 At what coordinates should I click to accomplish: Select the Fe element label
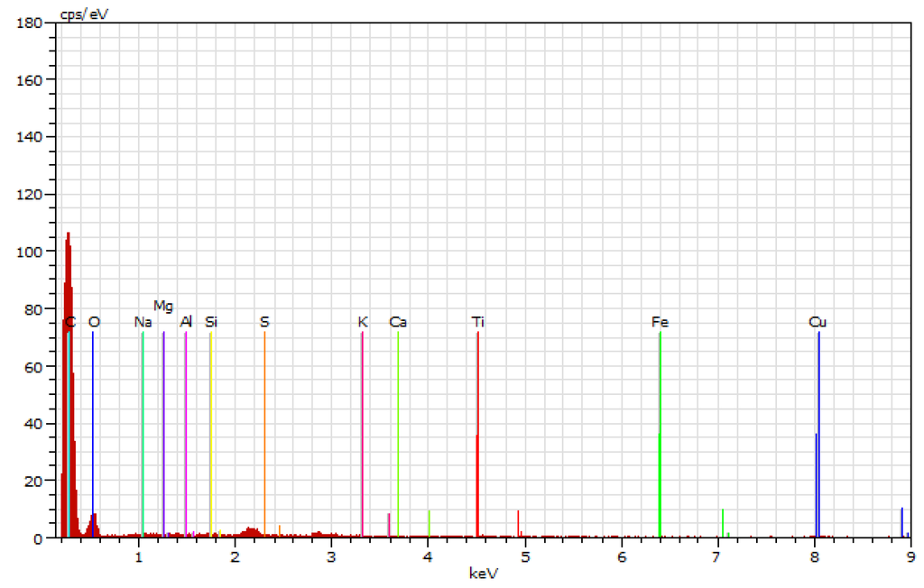(660, 322)
